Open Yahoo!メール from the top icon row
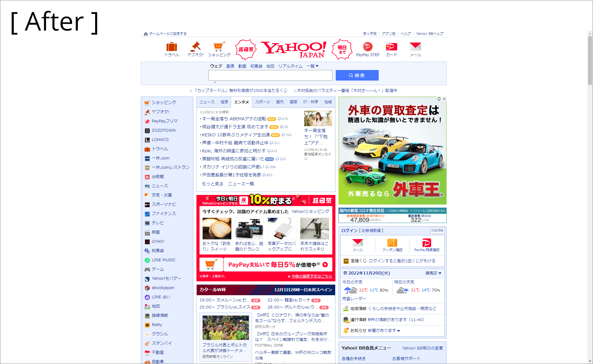The height and width of the screenshot is (364, 593). coord(415,49)
